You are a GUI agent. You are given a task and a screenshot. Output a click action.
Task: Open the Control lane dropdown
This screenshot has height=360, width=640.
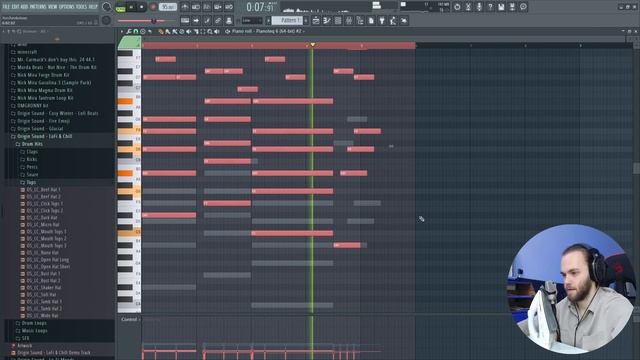[130, 320]
